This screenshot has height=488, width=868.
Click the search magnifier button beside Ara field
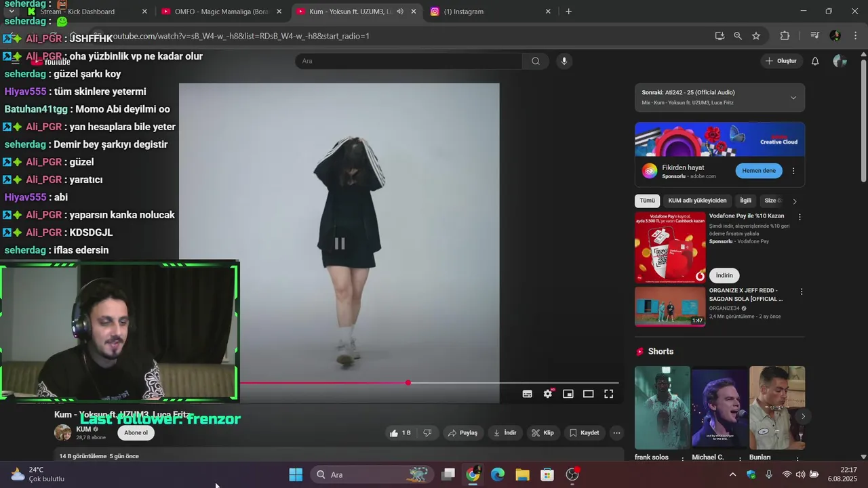pos(536,61)
